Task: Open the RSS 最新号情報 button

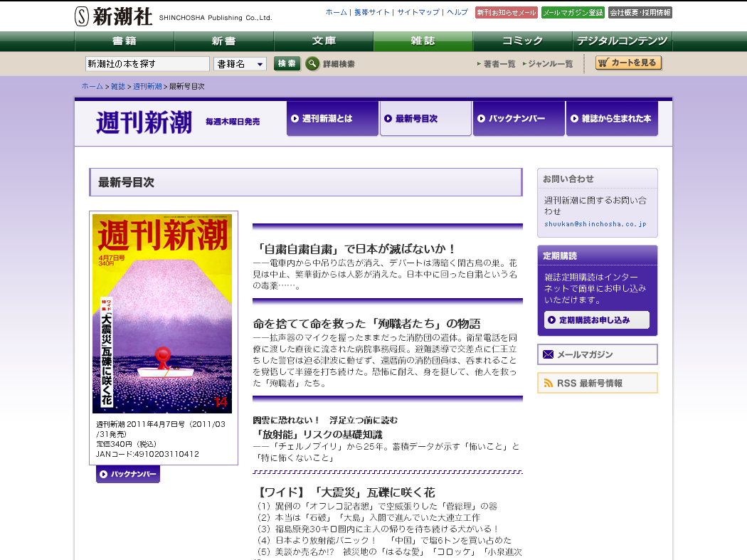Action: [598, 384]
